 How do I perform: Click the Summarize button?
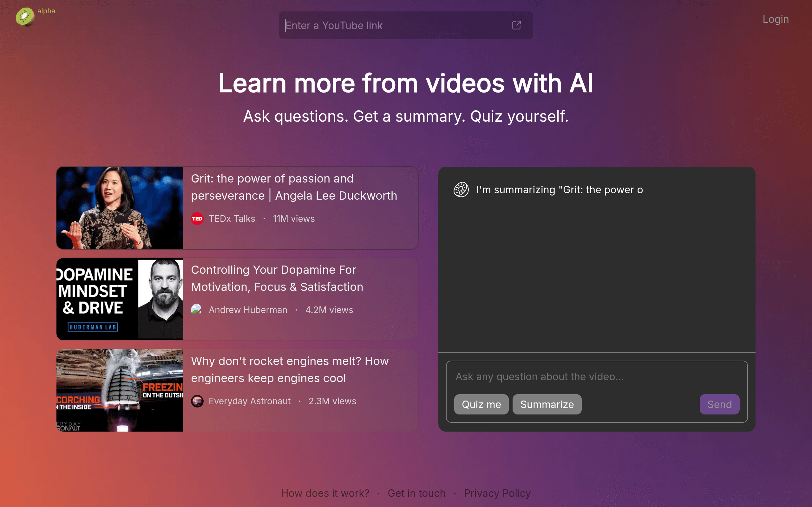coord(547,404)
